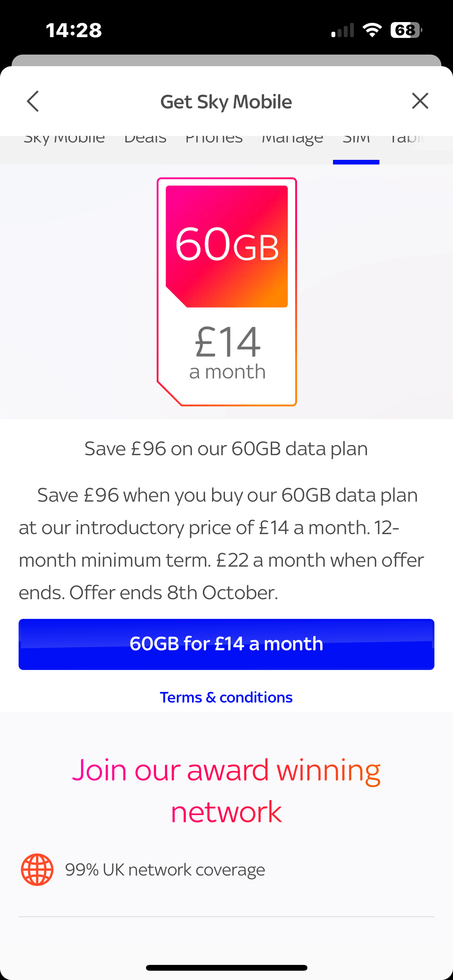This screenshot has width=453, height=980.
Task: Close the Get Sky Mobile sheet
Action: click(x=420, y=101)
